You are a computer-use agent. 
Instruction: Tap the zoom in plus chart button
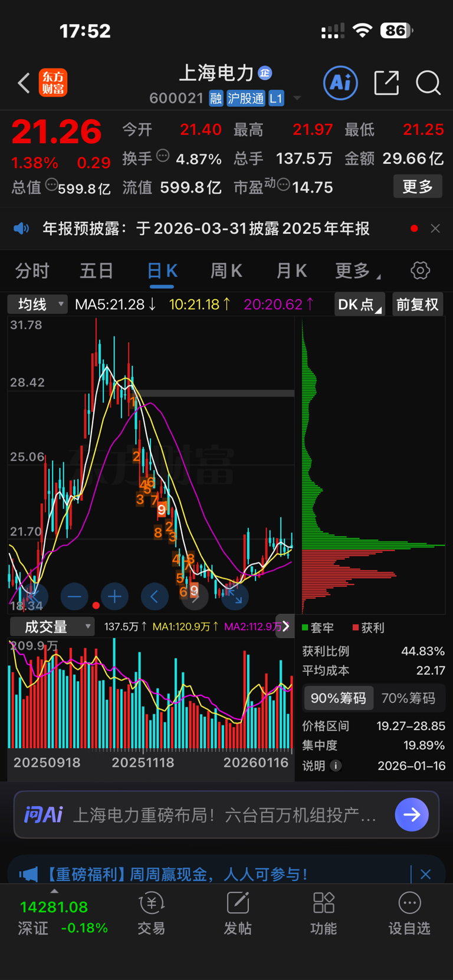114,597
